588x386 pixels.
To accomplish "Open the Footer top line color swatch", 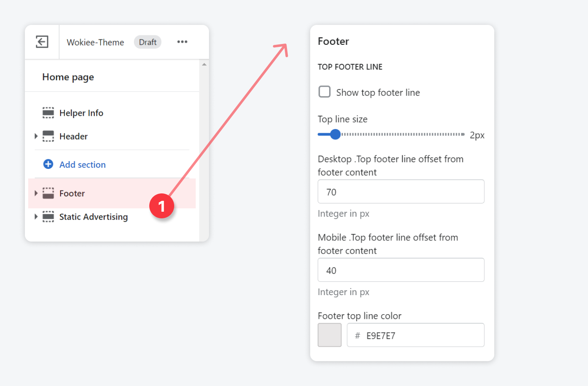I will [330, 335].
